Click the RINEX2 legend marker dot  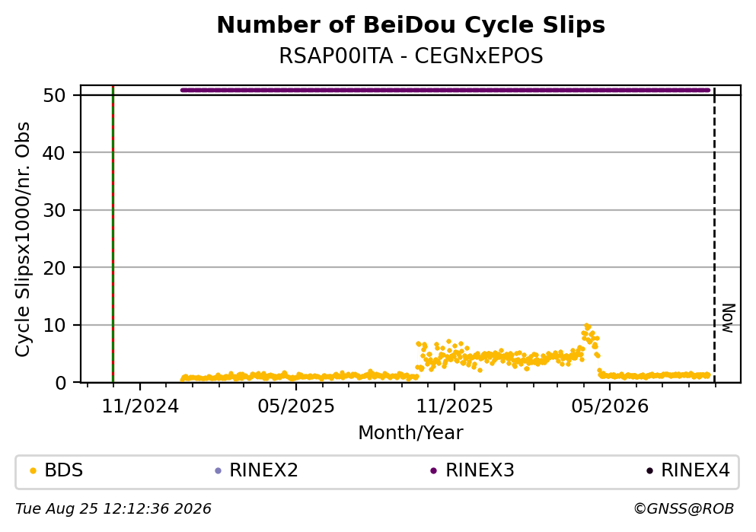click(218, 471)
